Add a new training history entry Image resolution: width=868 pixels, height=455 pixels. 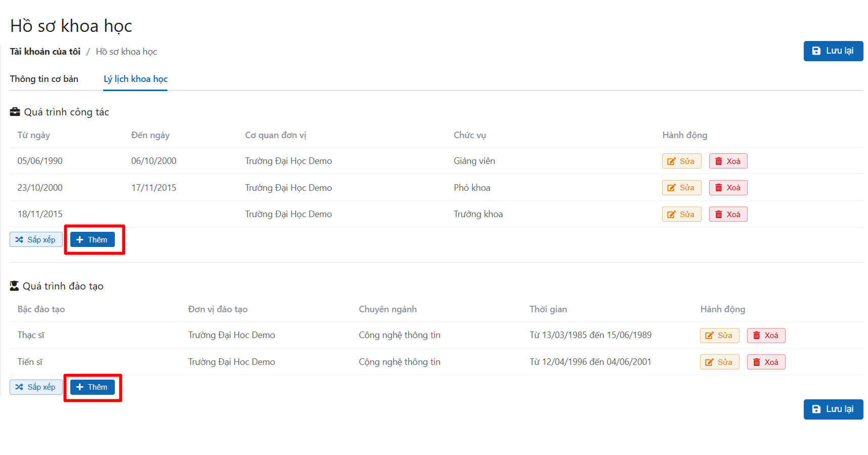click(x=92, y=387)
